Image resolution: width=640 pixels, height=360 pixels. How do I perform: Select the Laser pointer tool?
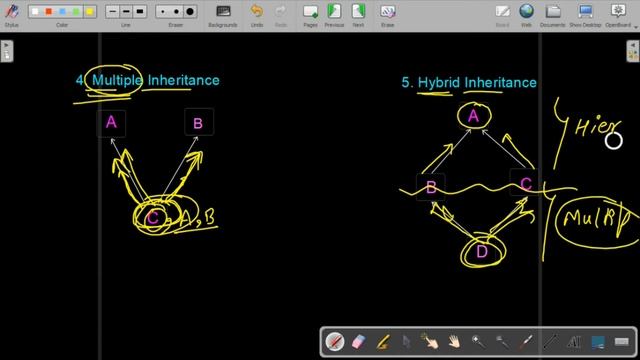tap(526, 342)
